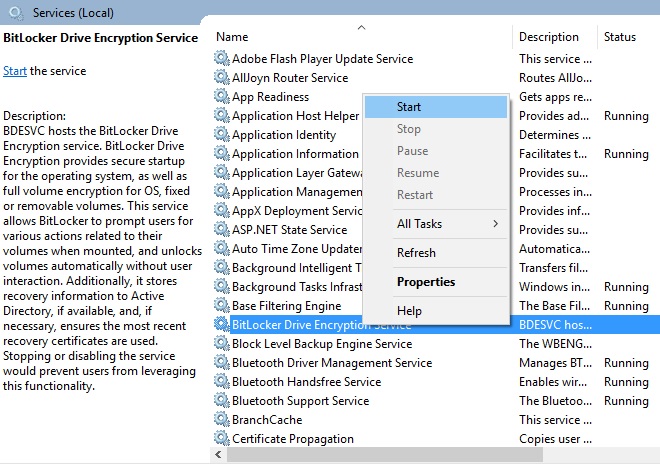660x464 pixels.
Task: Select the Bluetooth Handsfree Service gear icon
Action: [221, 382]
